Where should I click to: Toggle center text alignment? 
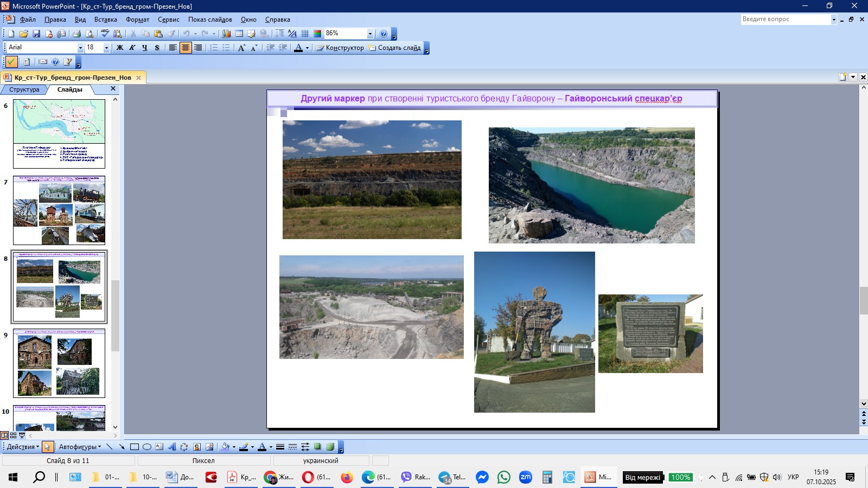[x=186, y=48]
